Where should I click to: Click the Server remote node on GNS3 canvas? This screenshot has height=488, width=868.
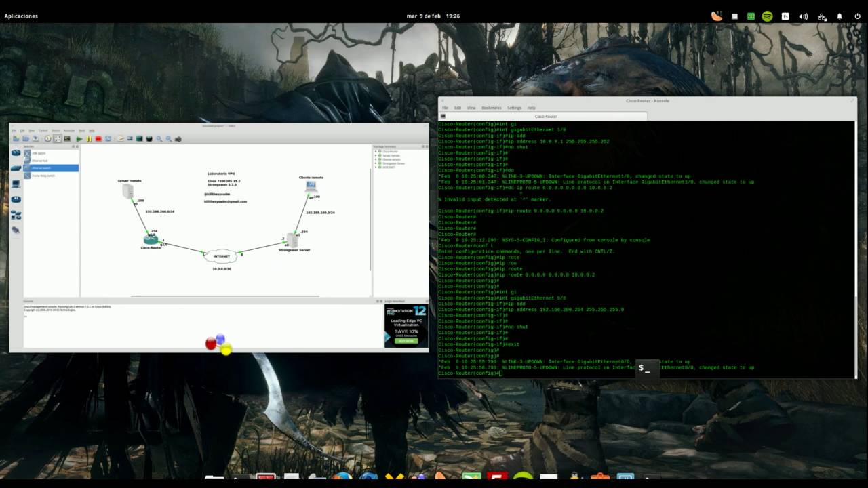pyautogui.click(x=128, y=192)
